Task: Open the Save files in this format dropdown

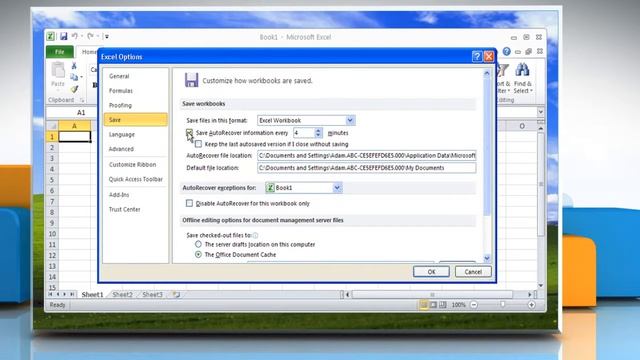Action: 350,120
